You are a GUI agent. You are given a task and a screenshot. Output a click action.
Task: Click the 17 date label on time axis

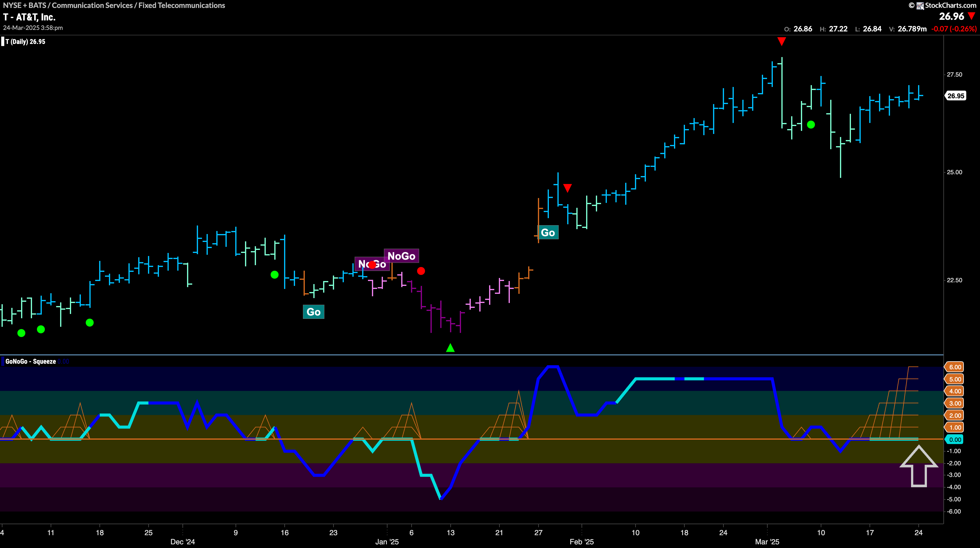point(870,532)
